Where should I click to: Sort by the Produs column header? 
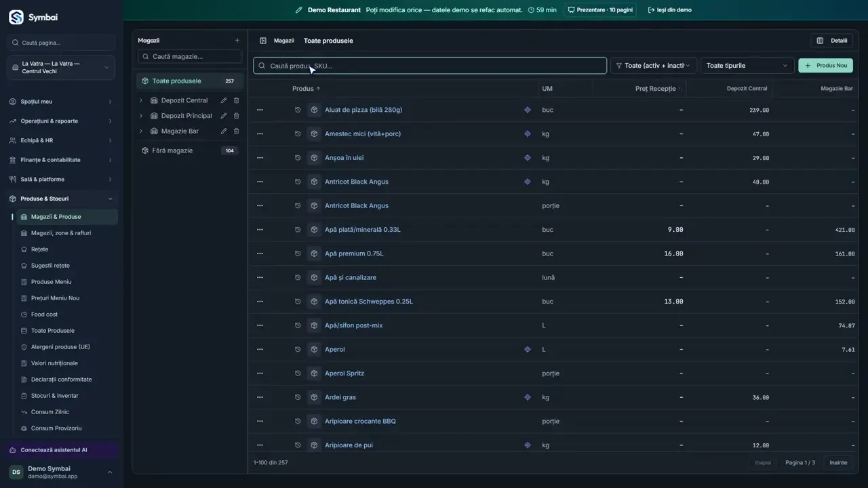click(306, 89)
